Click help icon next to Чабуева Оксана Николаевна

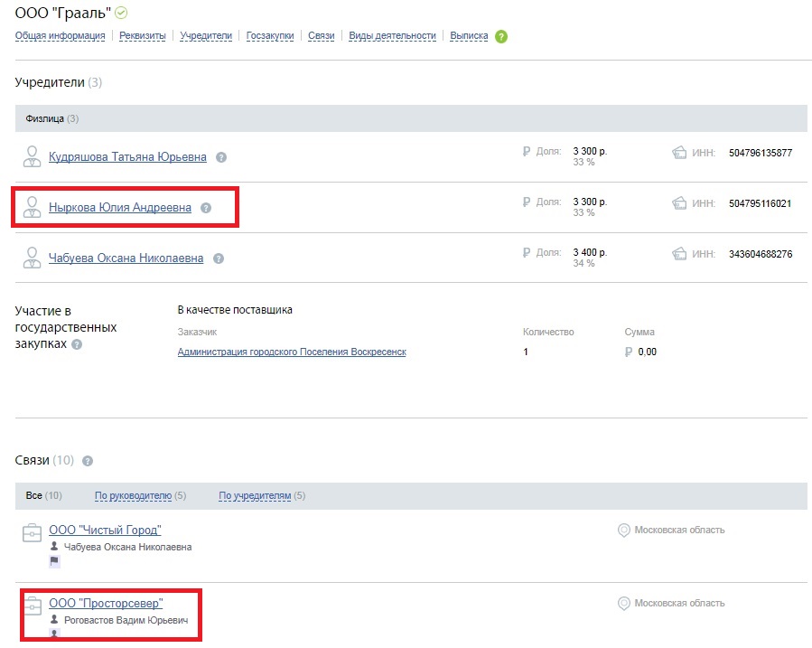coord(219,258)
